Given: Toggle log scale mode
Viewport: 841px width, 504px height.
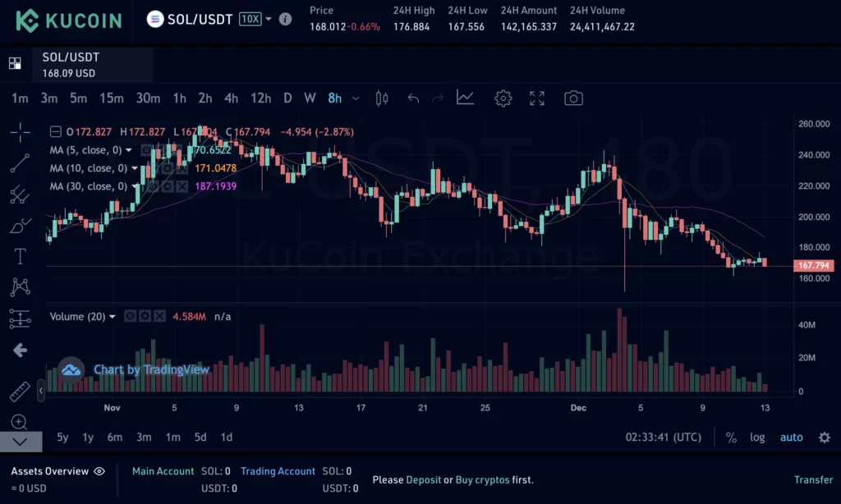Looking at the screenshot, I should 757,438.
